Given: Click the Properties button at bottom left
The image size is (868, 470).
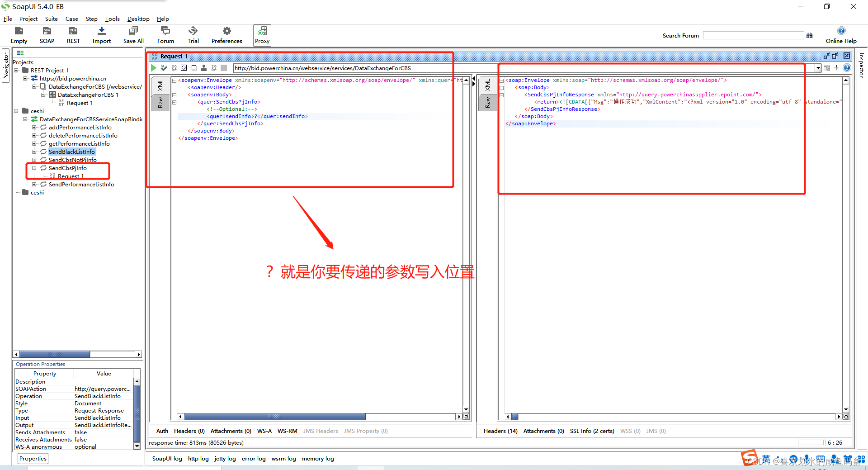Looking at the screenshot, I should coord(33,458).
